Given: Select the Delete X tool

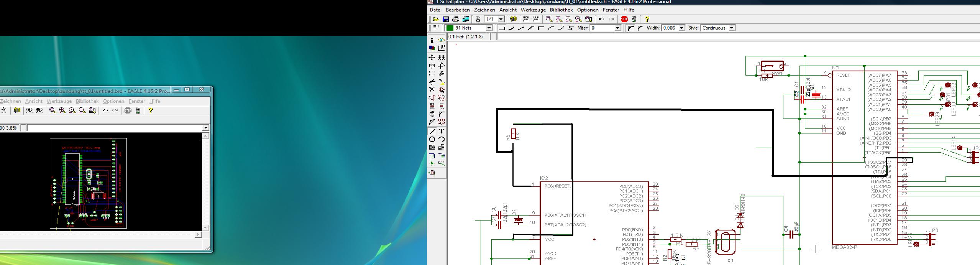Looking at the screenshot, I should (432, 89).
